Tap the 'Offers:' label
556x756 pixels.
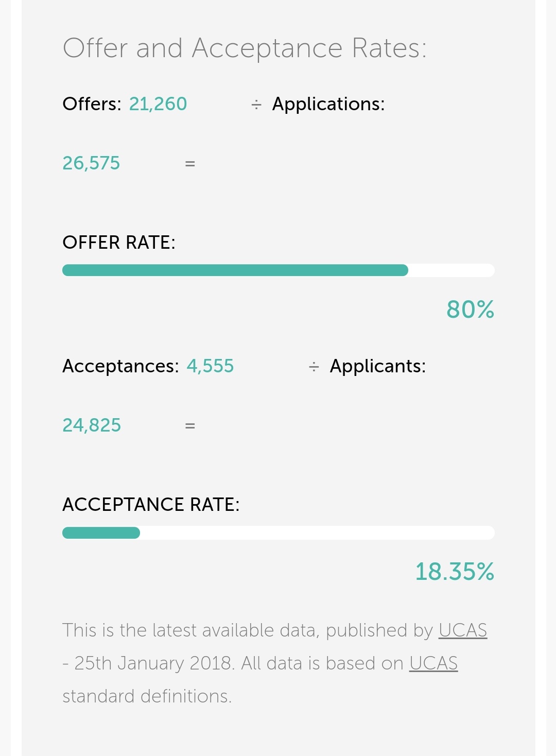92,104
